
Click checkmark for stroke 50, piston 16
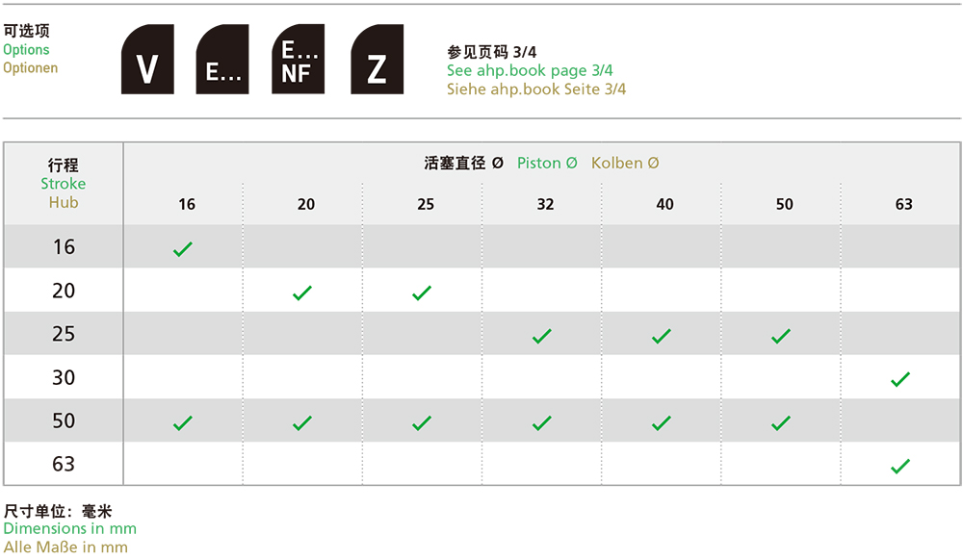183,423
